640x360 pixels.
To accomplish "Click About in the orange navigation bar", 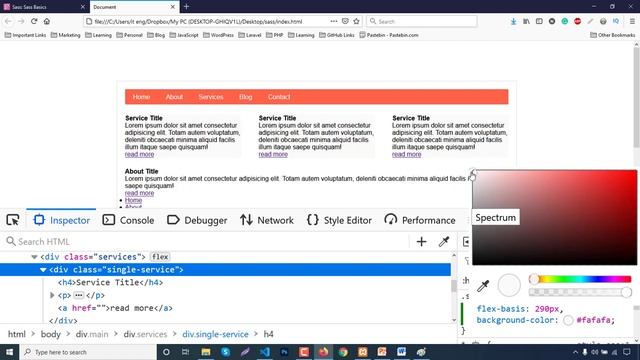I will click(174, 97).
